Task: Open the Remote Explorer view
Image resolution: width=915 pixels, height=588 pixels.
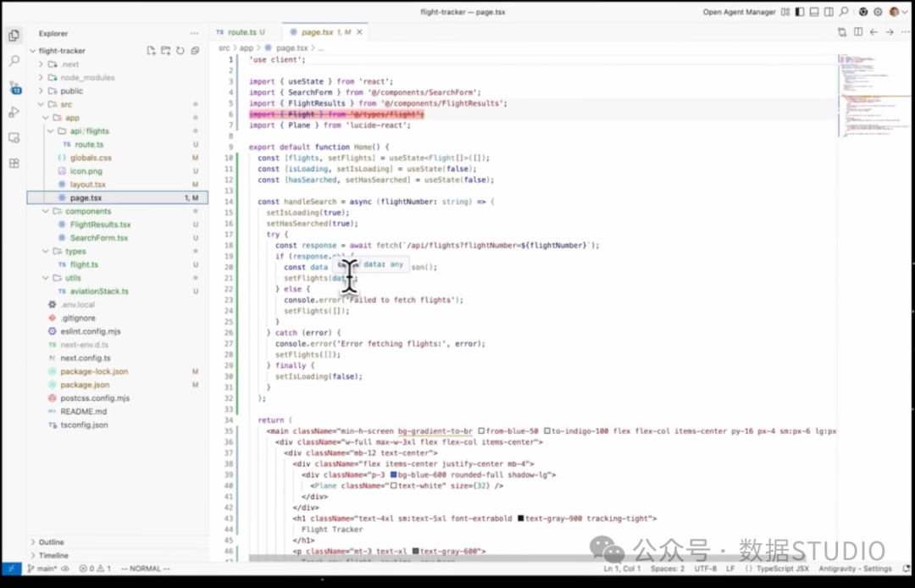Action: (14, 138)
